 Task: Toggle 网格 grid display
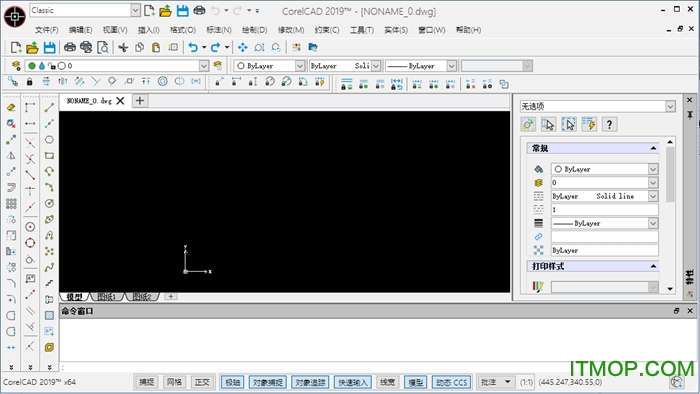(x=174, y=382)
